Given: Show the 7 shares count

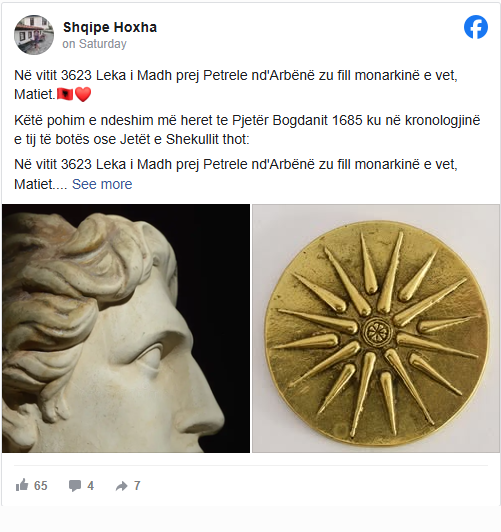Looking at the screenshot, I should [x=137, y=486].
